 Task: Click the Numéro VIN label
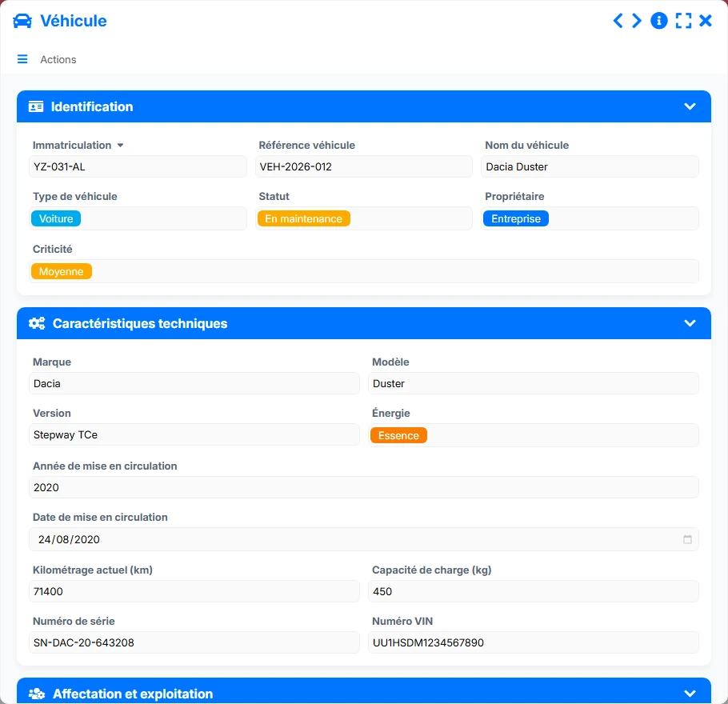click(402, 622)
